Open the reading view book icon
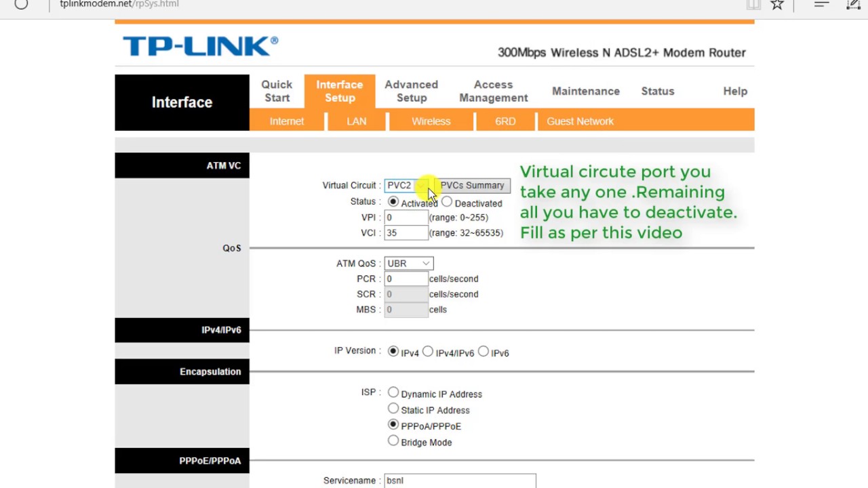The width and height of the screenshot is (868, 488). [x=753, y=4]
